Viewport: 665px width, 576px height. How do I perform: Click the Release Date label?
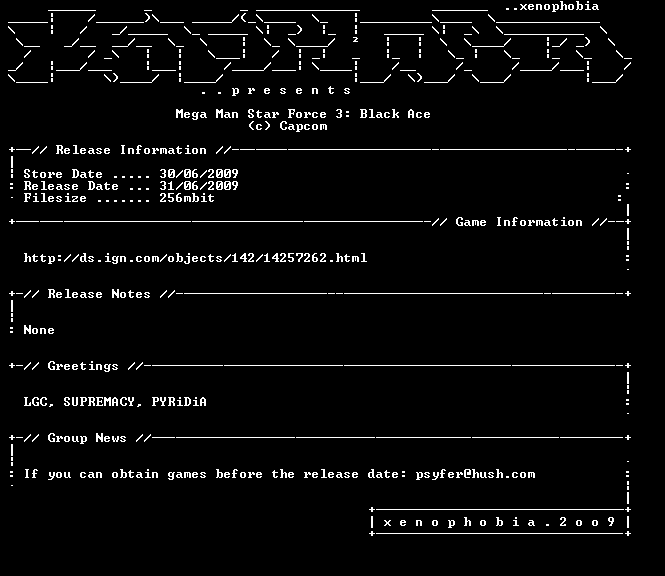pyautogui.click(x=71, y=186)
